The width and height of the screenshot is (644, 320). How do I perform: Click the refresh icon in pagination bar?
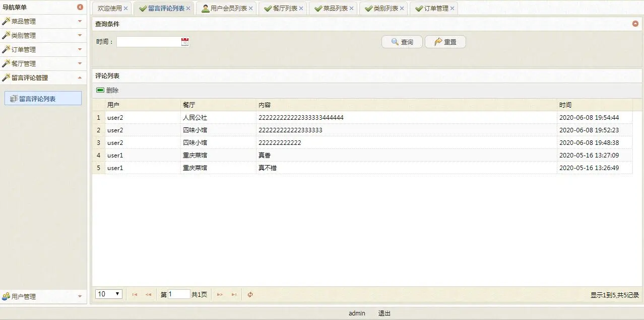pos(250,294)
